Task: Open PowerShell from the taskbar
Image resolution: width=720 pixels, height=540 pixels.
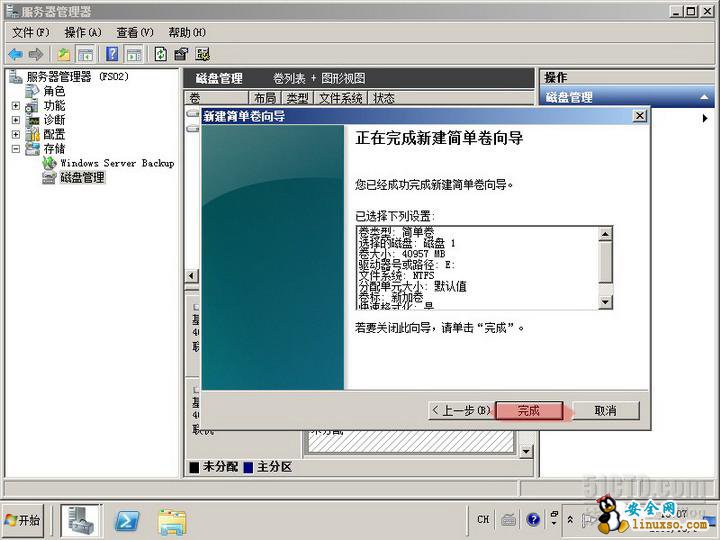Action: click(x=127, y=520)
